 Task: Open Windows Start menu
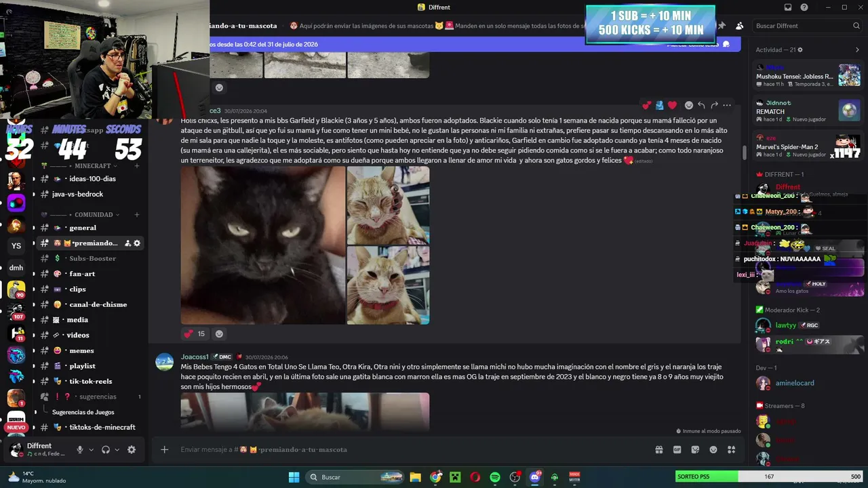(294, 477)
